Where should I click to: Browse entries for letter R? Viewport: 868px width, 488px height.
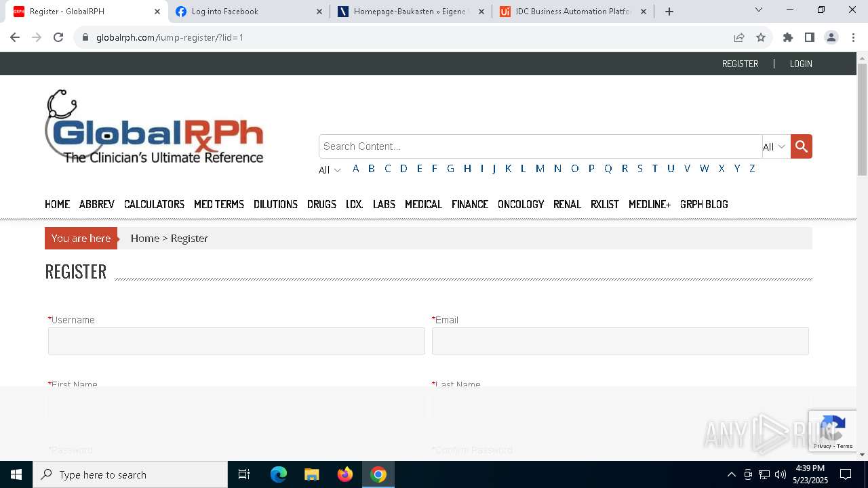click(x=625, y=169)
